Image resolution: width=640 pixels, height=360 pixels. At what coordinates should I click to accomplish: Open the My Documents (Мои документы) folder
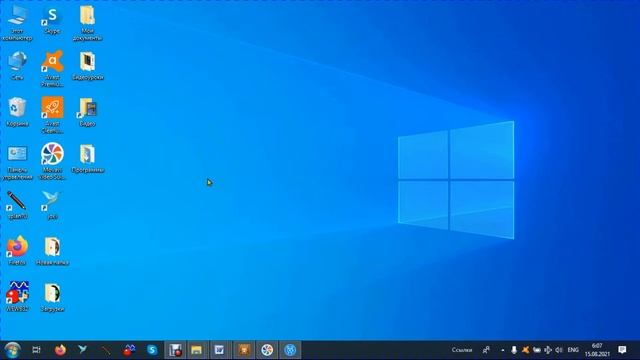point(87,22)
